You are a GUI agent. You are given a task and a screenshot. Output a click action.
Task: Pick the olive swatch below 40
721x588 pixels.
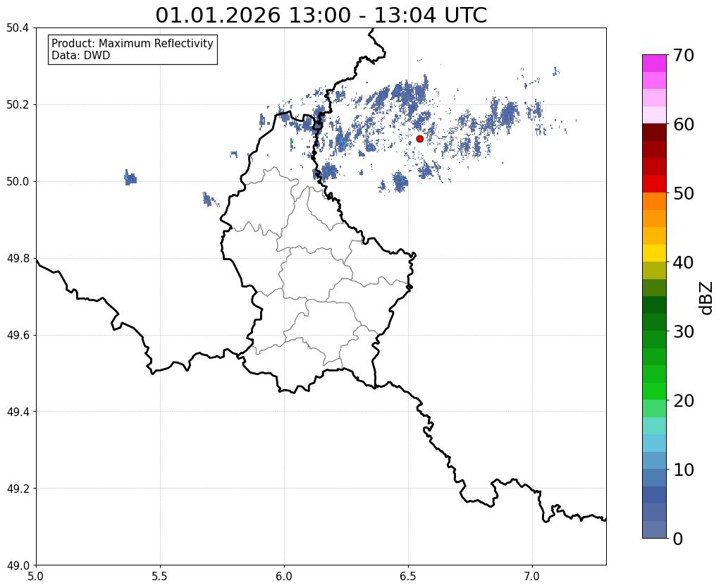(654, 271)
